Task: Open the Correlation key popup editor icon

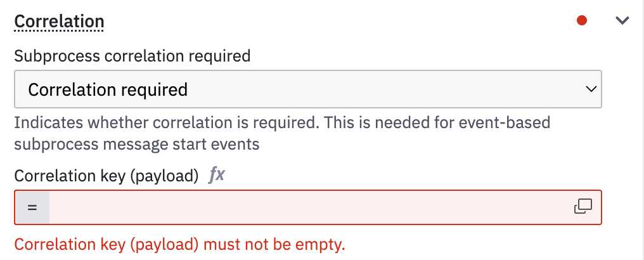Action: (583, 207)
